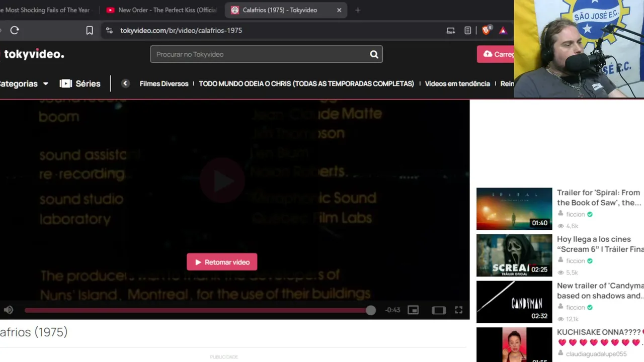This screenshot has width=644, height=362.
Task: Click the user icon beside claudiaguadalupe055
Action: (560, 354)
